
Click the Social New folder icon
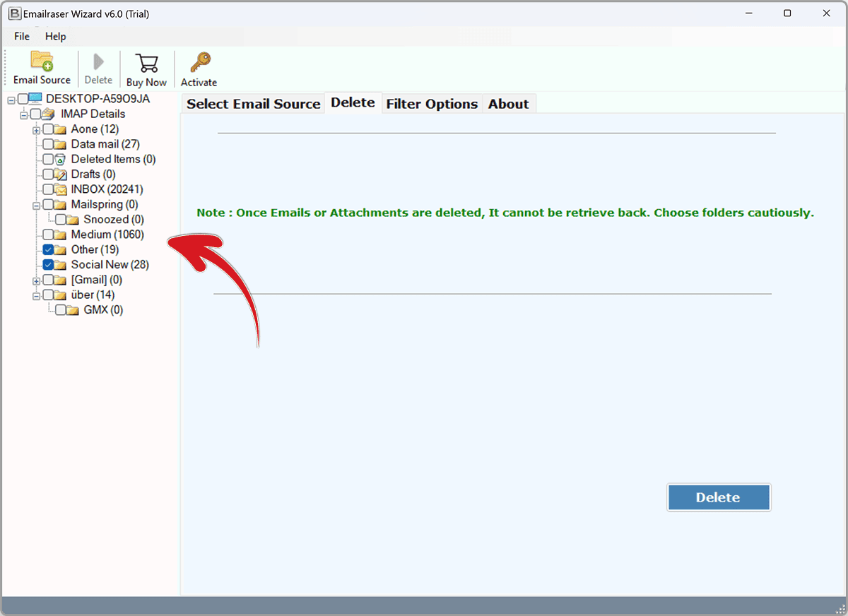point(61,265)
